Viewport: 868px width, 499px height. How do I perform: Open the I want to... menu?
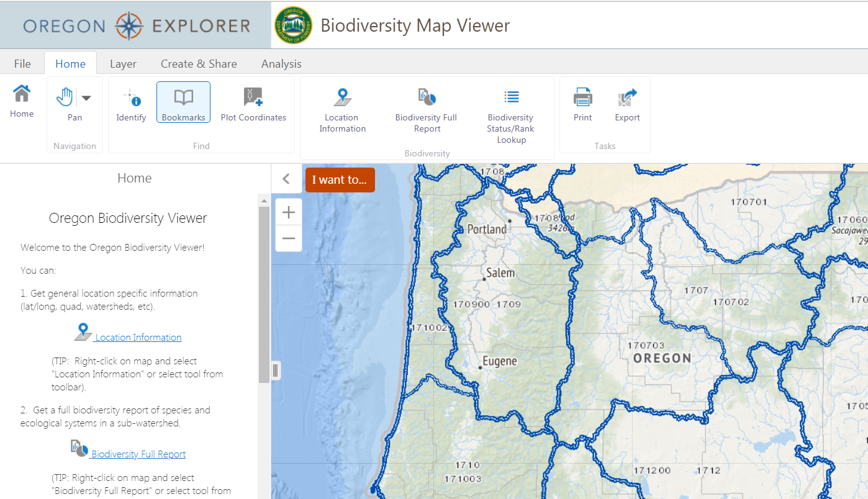340,179
